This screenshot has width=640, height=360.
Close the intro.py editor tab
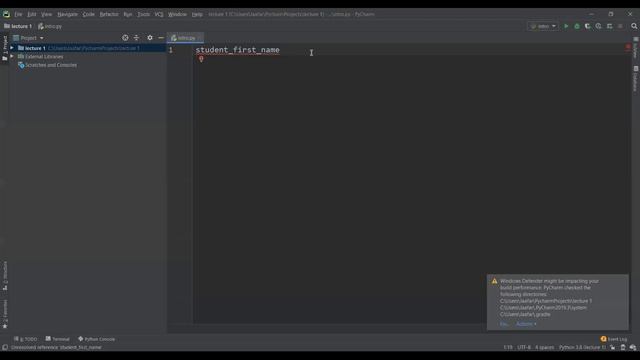point(200,38)
